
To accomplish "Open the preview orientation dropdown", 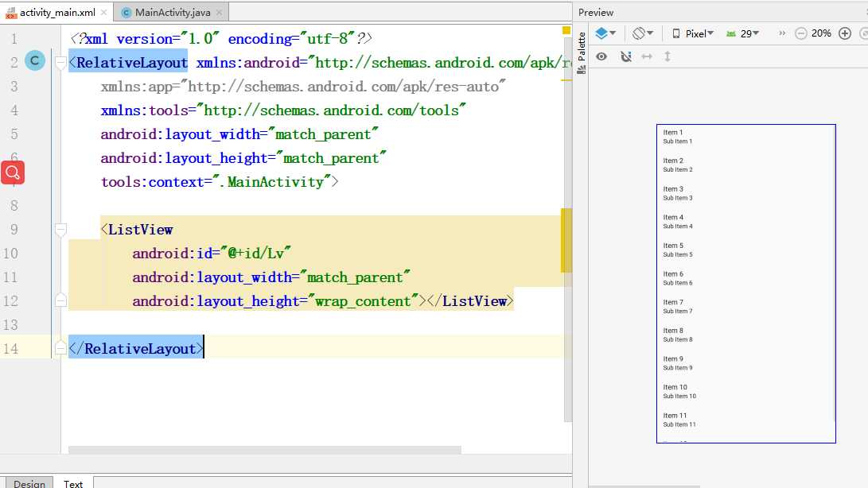I will (x=643, y=33).
